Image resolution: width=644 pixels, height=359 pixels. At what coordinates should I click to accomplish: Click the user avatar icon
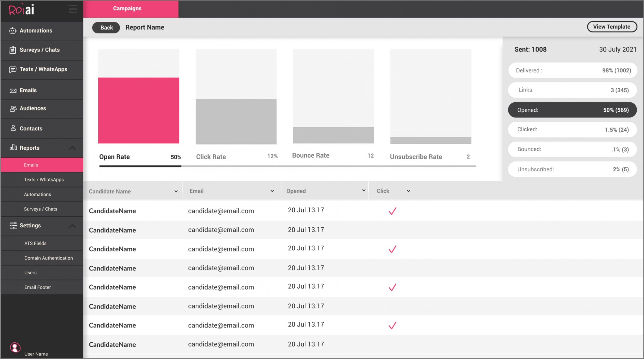(15, 347)
